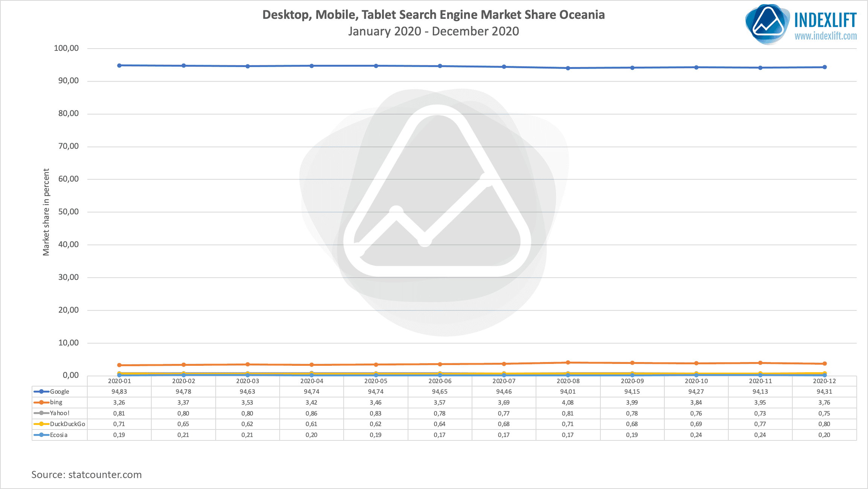Click the Google data point for 2020-01
The height and width of the screenshot is (489, 868).
[119, 66]
